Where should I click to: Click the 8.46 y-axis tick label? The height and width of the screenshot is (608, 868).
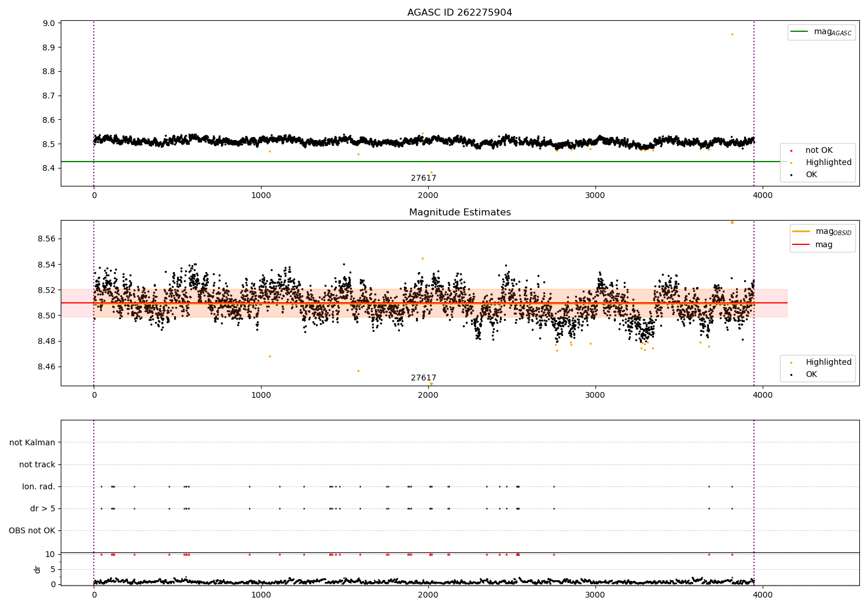[46, 367]
